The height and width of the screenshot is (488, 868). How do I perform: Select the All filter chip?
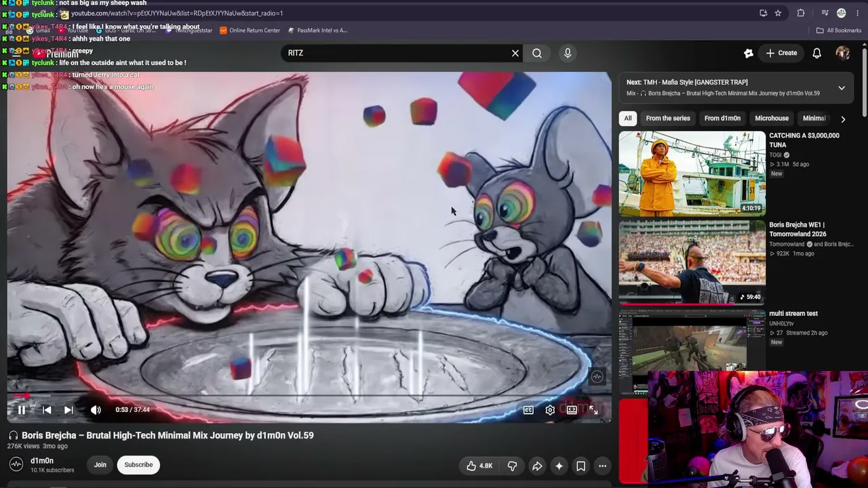point(628,118)
